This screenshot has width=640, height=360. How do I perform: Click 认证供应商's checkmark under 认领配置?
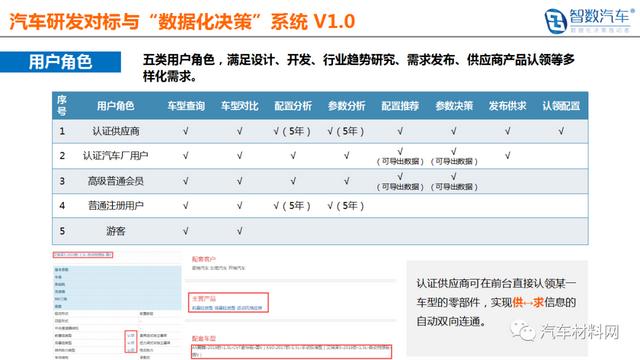point(561,131)
